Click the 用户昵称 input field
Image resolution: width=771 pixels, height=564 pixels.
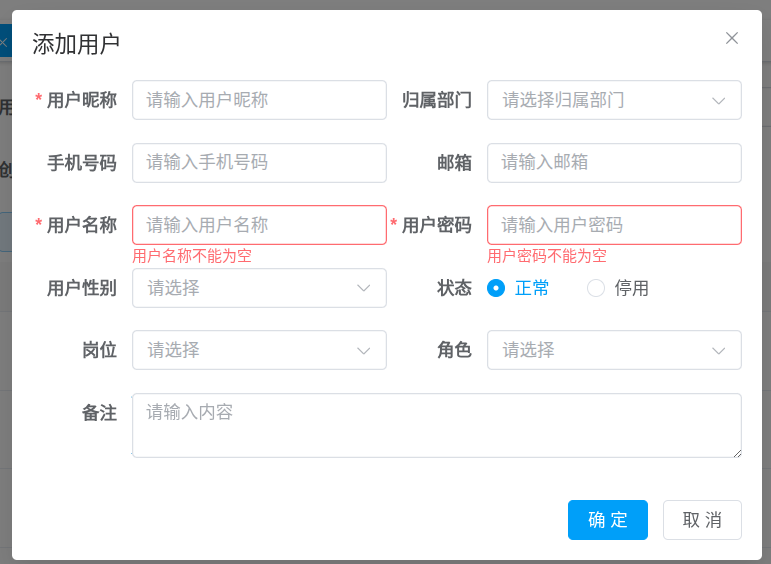[259, 100]
